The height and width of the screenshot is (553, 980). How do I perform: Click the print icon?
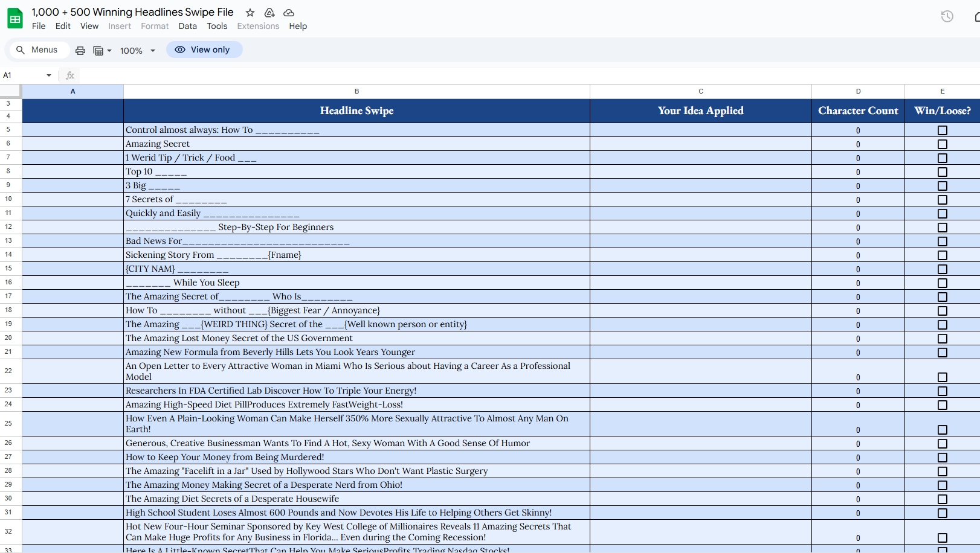80,51
